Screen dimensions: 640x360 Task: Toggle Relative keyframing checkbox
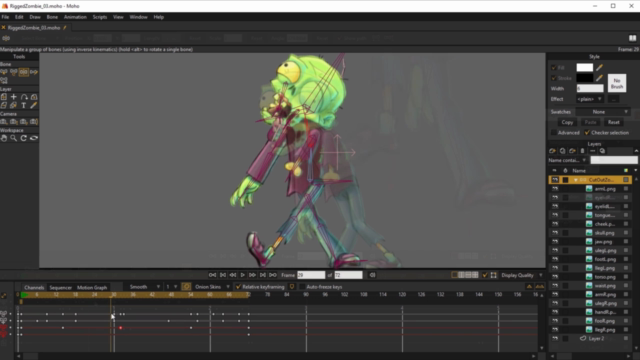[x=238, y=287]
